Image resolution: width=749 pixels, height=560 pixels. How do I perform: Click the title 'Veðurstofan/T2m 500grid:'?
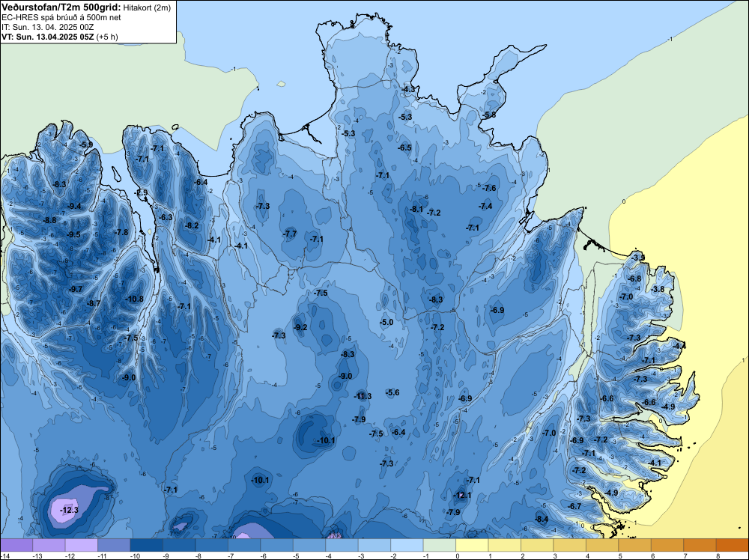tap(61, 7)
